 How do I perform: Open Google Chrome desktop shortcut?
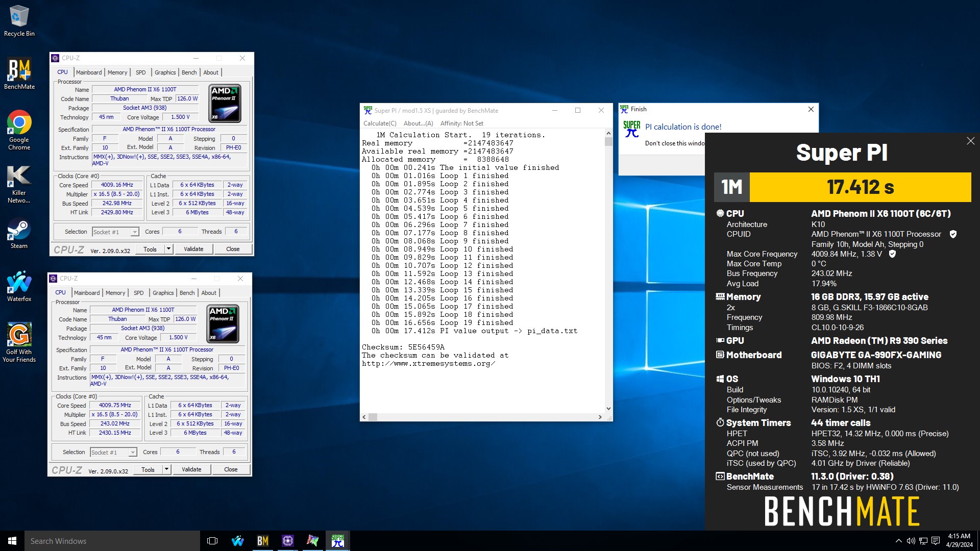(19, 131)
